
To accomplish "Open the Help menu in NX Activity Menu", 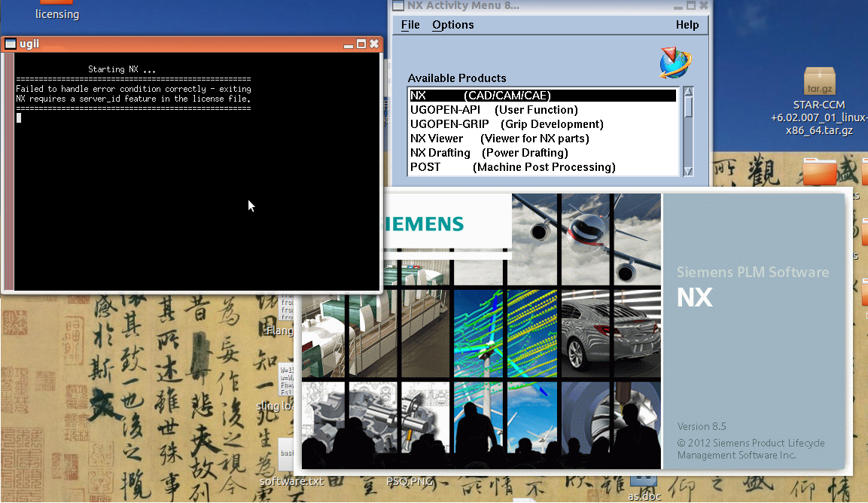I will coord(687,25).
